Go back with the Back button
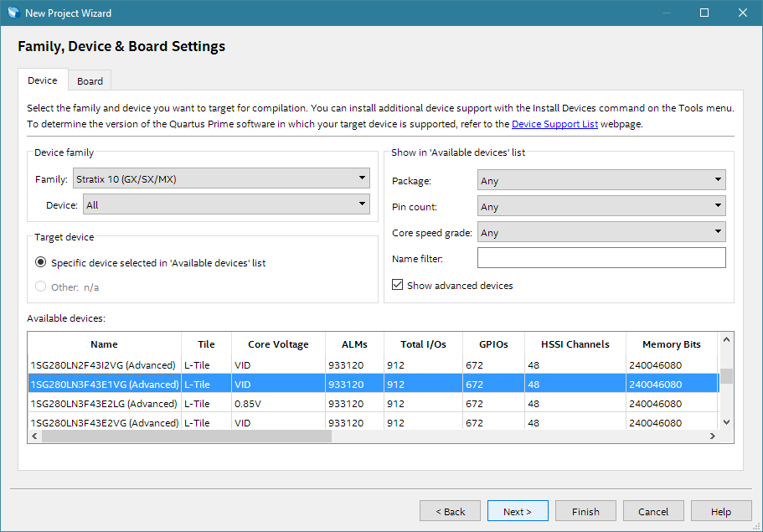 click(451, 511)
